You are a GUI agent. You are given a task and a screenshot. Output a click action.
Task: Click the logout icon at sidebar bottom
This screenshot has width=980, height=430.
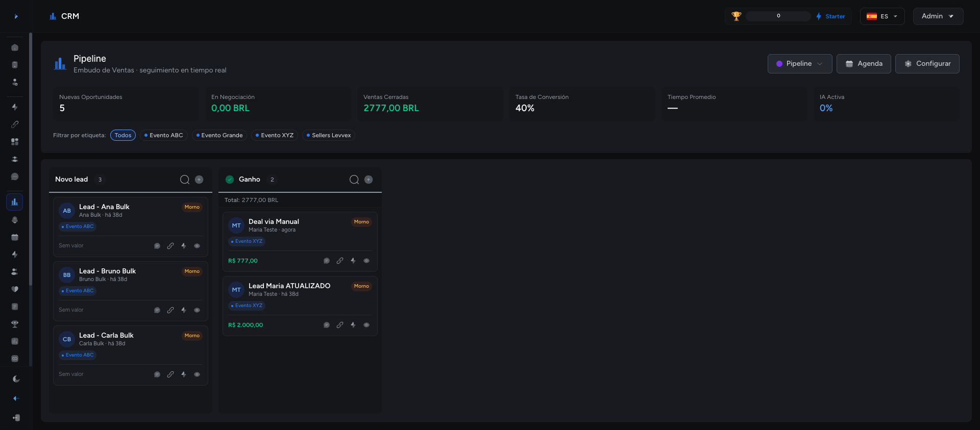pyautogui.click(x=16, y=418)
